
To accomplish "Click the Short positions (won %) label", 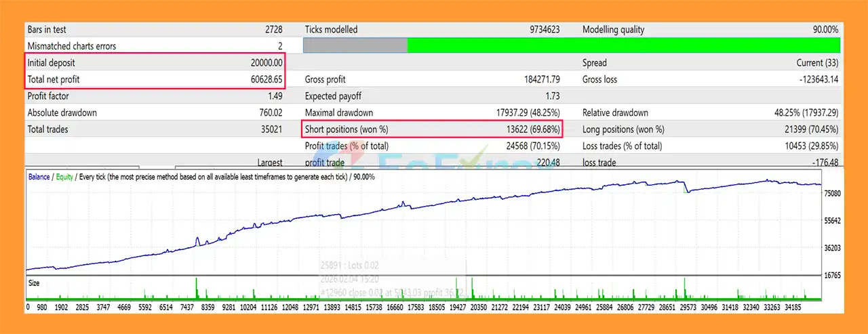I will click(347, 129).
